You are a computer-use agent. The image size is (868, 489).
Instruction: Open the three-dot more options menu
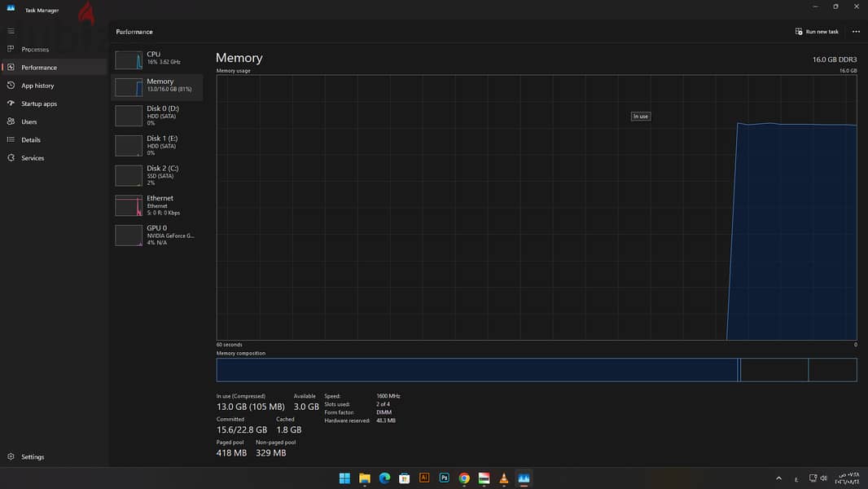coord(856,32)
